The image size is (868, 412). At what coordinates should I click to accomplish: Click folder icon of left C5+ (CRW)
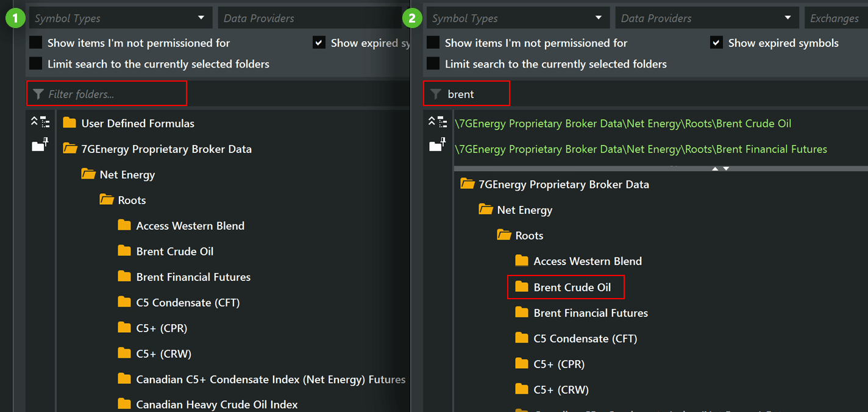(124, 353)
